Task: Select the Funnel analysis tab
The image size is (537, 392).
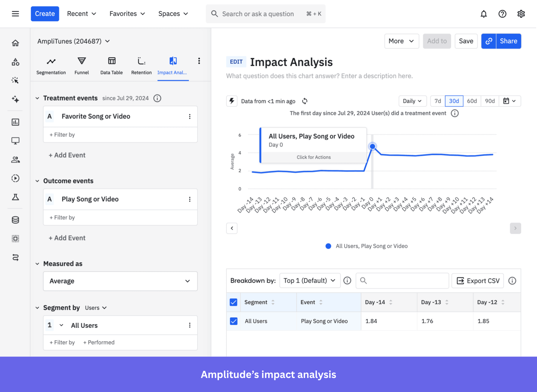Action: click(81, 65)
